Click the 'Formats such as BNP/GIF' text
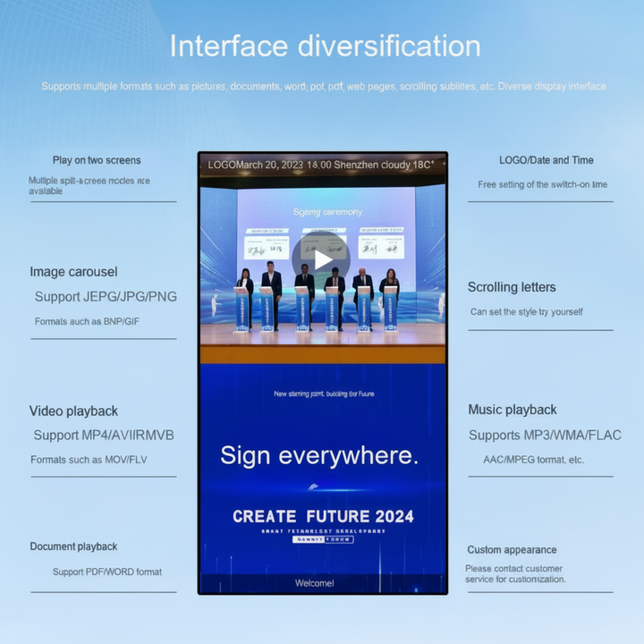The width and height of the screenshot is (644, 644). pos(87,322)
